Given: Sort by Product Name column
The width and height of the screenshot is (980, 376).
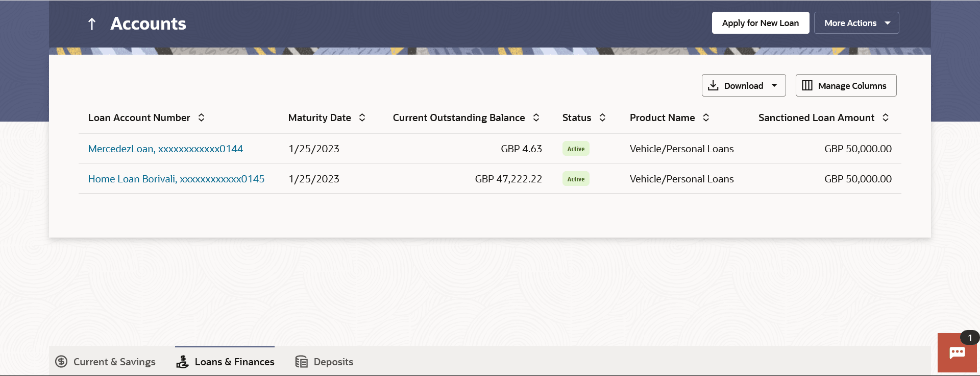Looking at the screenshot, I should point(706,118).
